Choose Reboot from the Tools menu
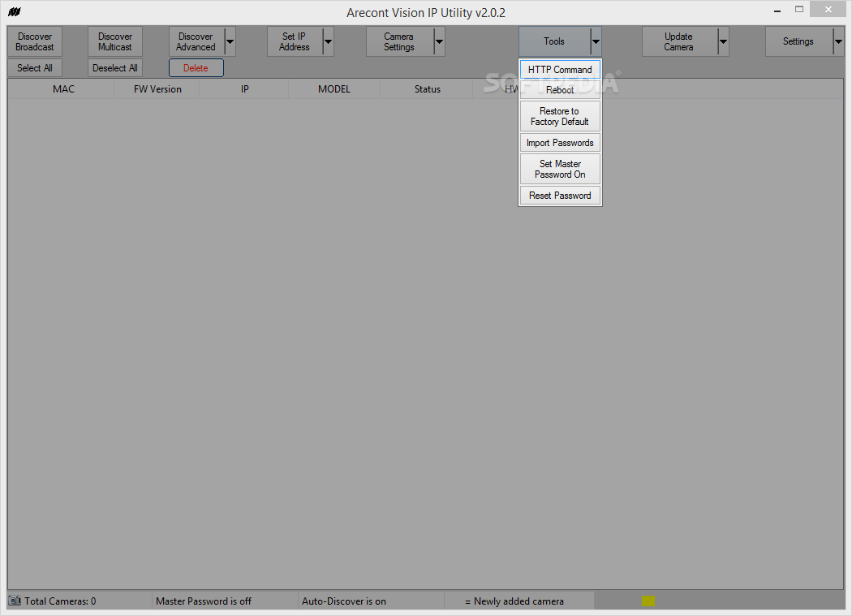 [560, 90]
